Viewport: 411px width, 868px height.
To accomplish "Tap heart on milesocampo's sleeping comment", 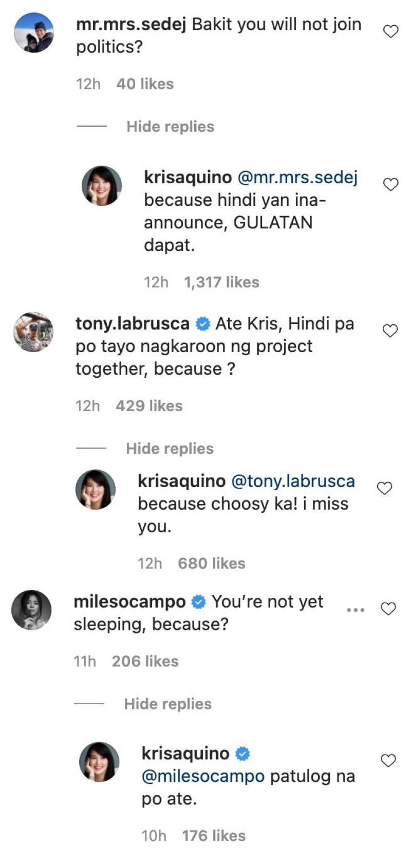I will [388, 609].
